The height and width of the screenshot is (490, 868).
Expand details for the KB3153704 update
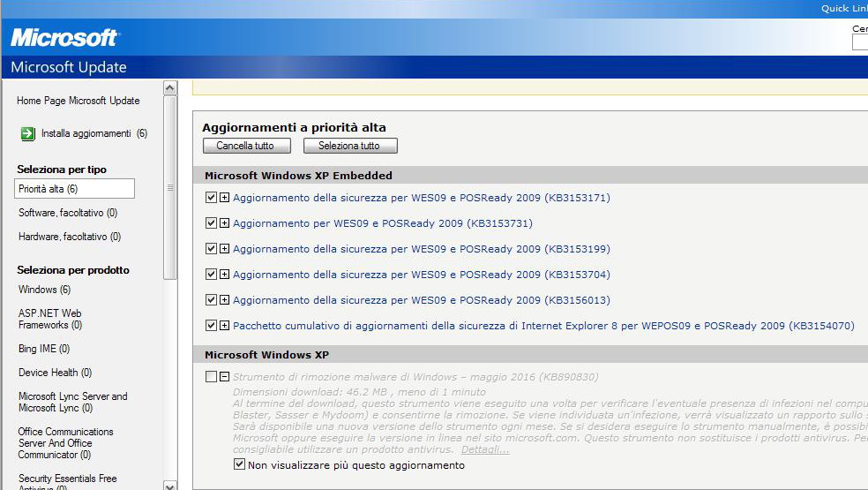coord(224,274)
